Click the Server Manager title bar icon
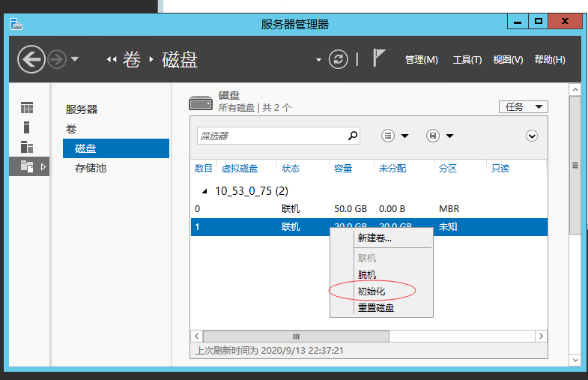588x380 pixels. click(x=16, y=24)
